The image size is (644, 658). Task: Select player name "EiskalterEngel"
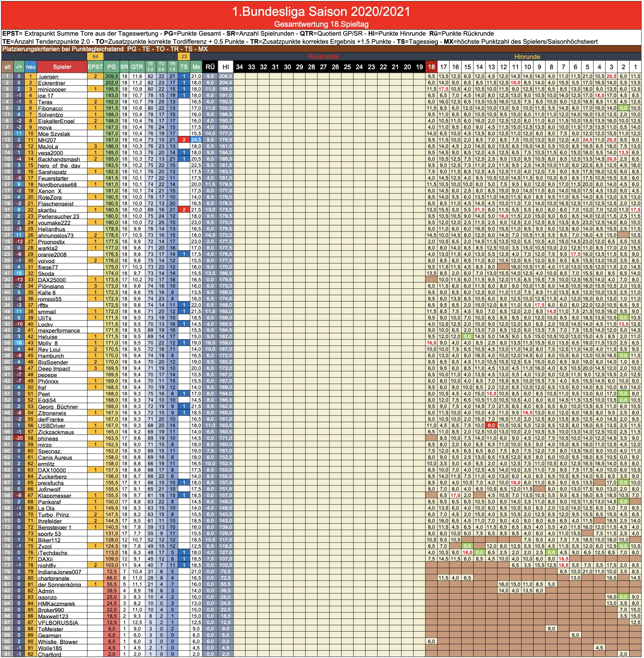[x=56, y=121]
